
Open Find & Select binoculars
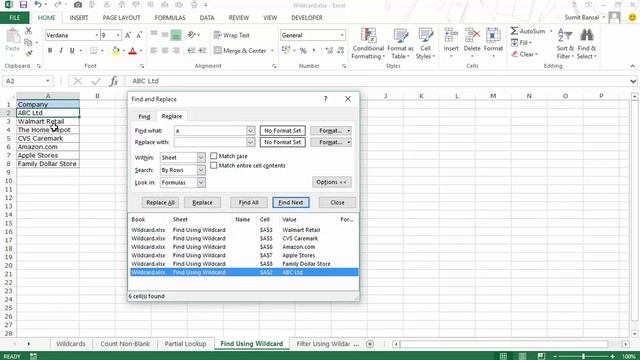pyautogui.click(x=587, y=44)
